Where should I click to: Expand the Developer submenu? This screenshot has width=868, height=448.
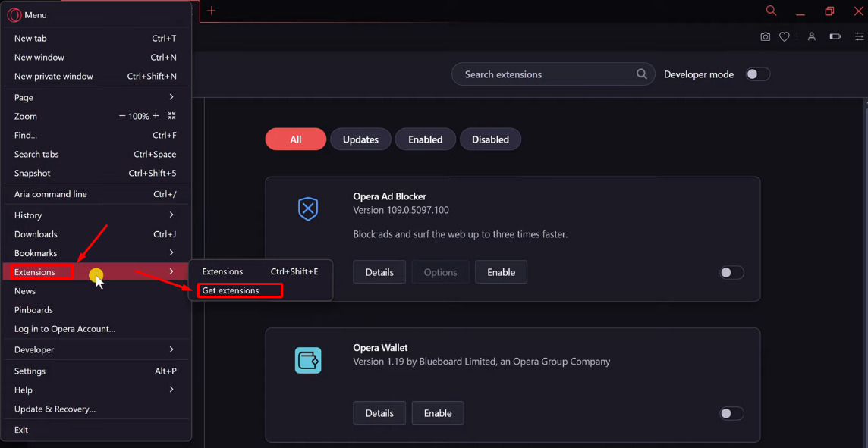pyautogui.click(x=171, y=349)
